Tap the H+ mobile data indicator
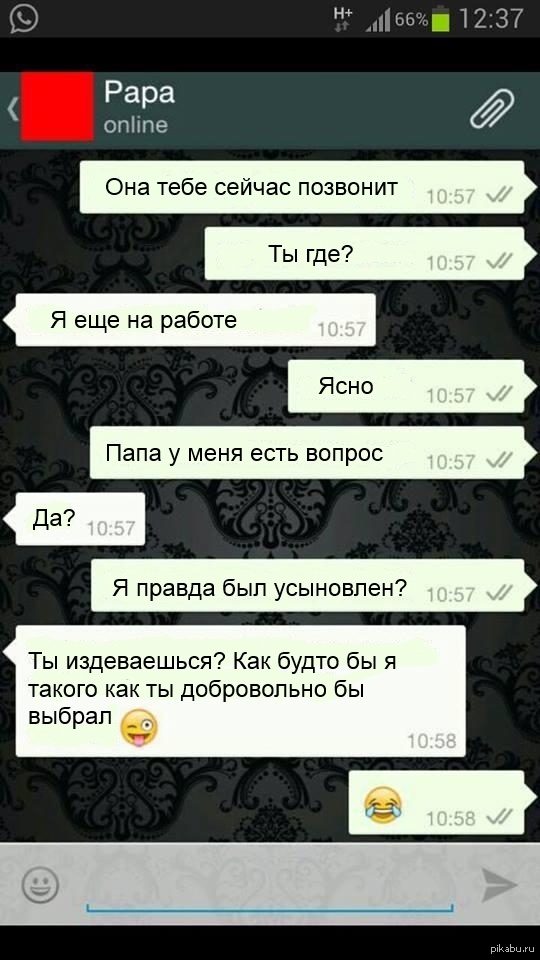Image resolution: width=540 pixels, height=960 pixels. pyautogui.click(x=342, y=18)
